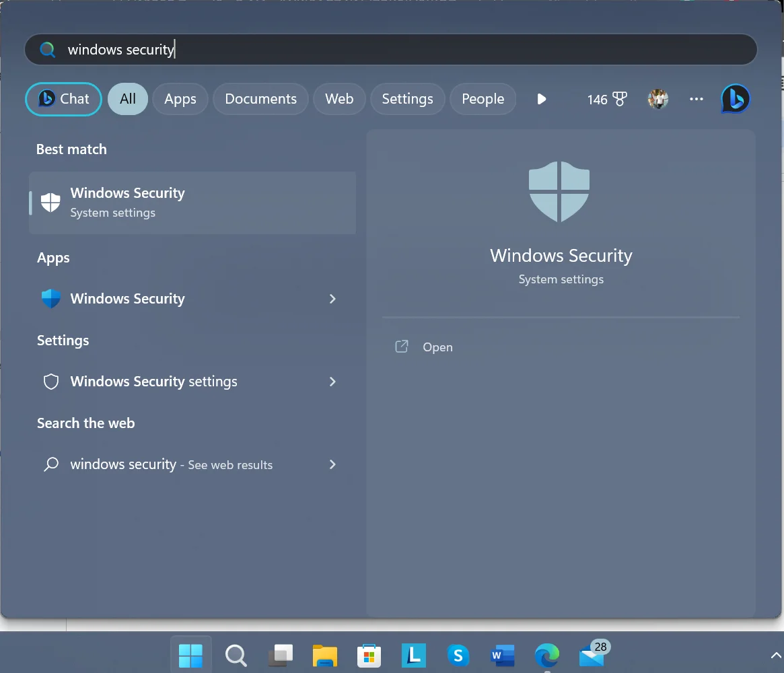Viewport: 784px width, 673px height.
Task: Click Open in the preview pane
Action: tap(437, 347)
